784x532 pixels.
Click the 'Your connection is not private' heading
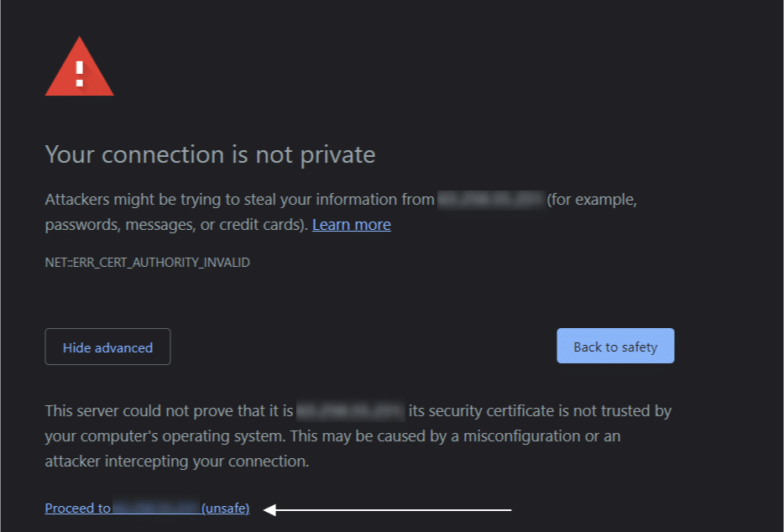tap(210, 154)
